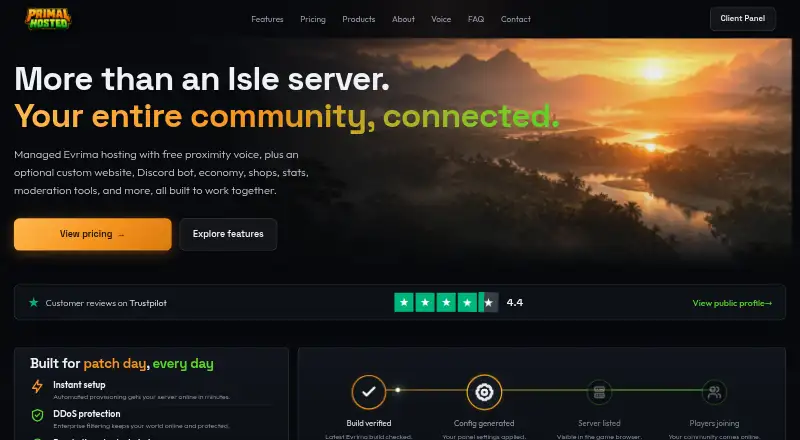Click the Config generated label

point(484,423)
